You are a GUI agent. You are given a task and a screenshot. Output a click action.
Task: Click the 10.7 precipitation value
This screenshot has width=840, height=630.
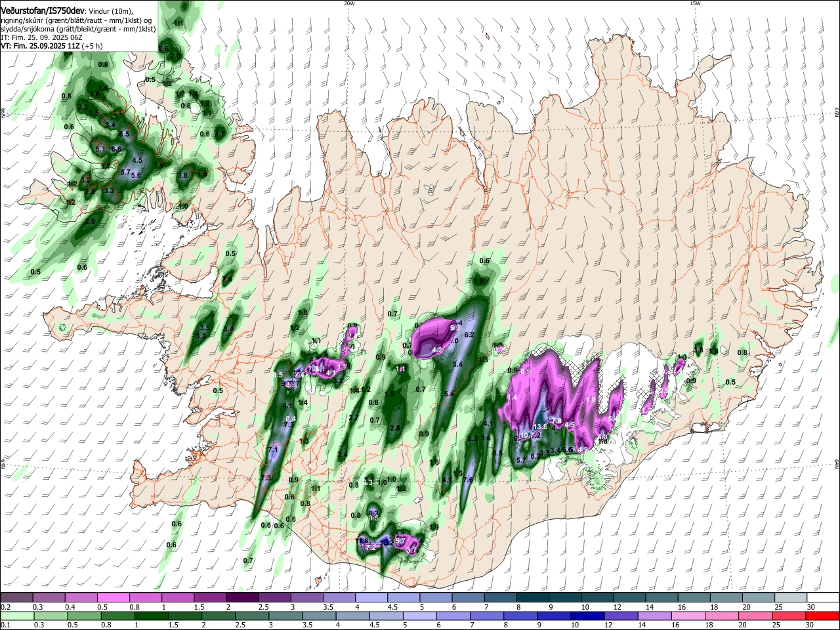coord(527,436)
